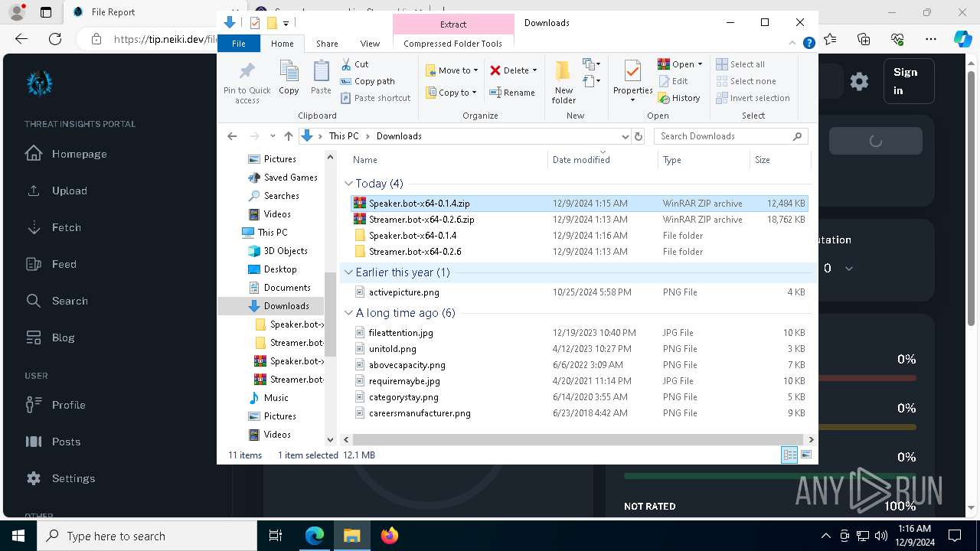Collapse the ribbon with chevron
The height and width of the screenshot is (551, 980).
[793, 44]
